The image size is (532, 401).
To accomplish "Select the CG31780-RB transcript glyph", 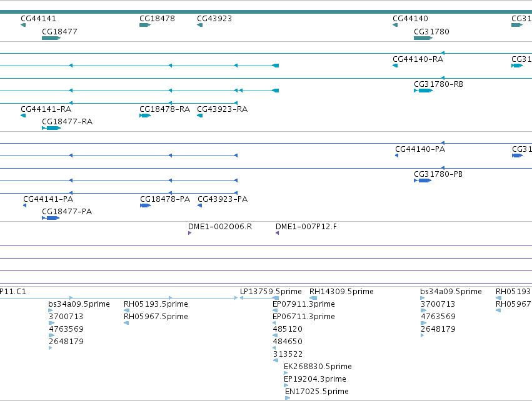I will (423, 91).
